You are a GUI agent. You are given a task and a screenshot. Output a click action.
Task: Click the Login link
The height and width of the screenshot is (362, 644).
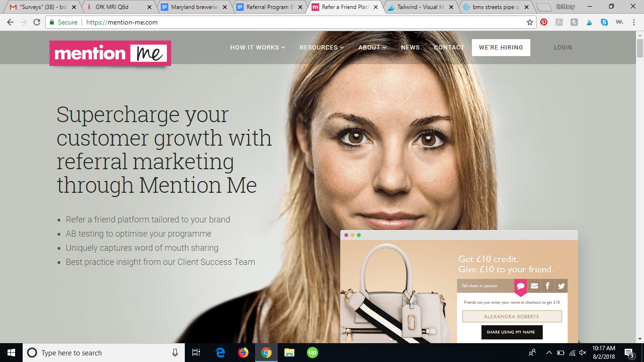tap(563, 48)
